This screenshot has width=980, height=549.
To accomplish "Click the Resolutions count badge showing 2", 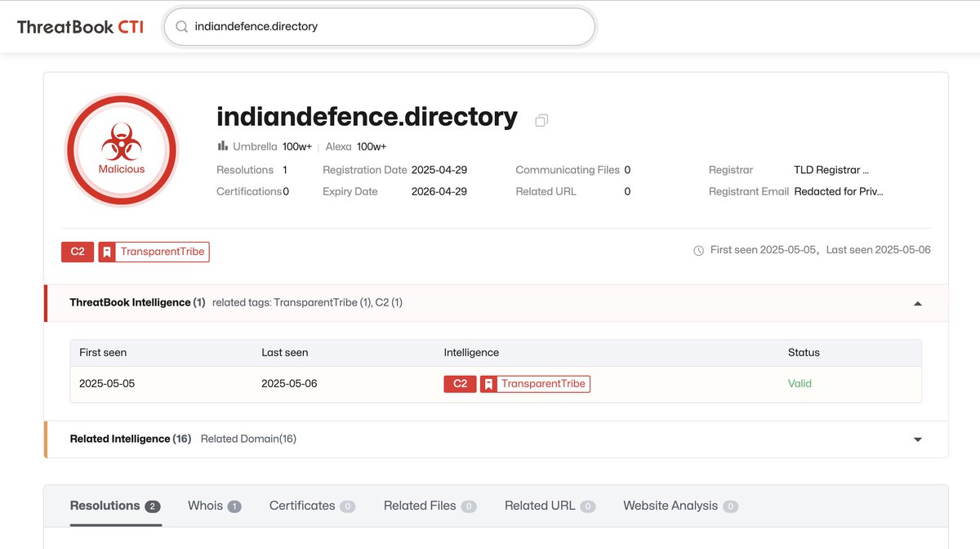I will (x=151, y=505).
